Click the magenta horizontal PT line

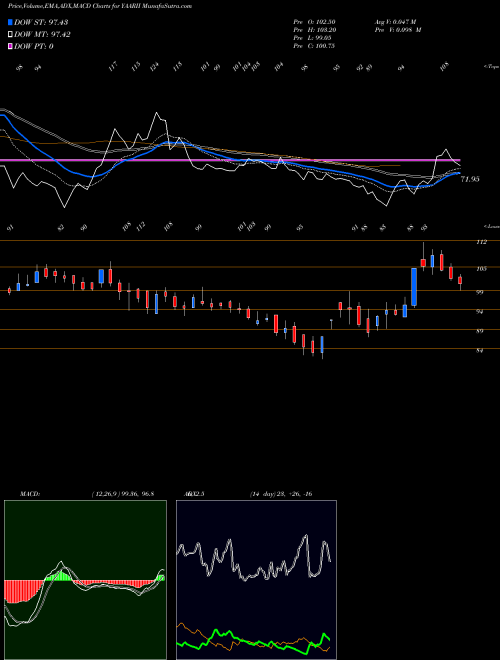pos(230,160)
